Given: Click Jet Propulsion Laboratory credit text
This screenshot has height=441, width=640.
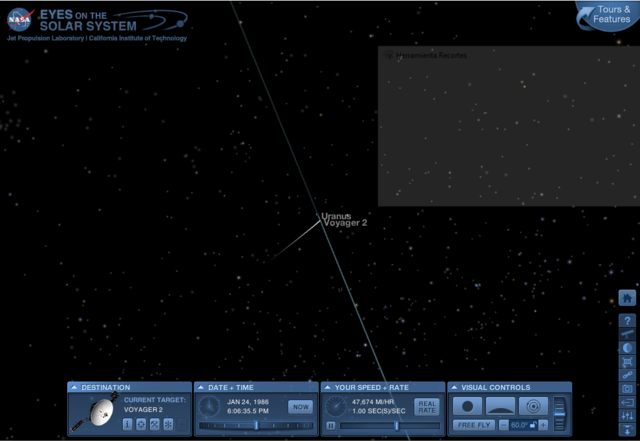Looking at the screenshot, I should 45,38.
